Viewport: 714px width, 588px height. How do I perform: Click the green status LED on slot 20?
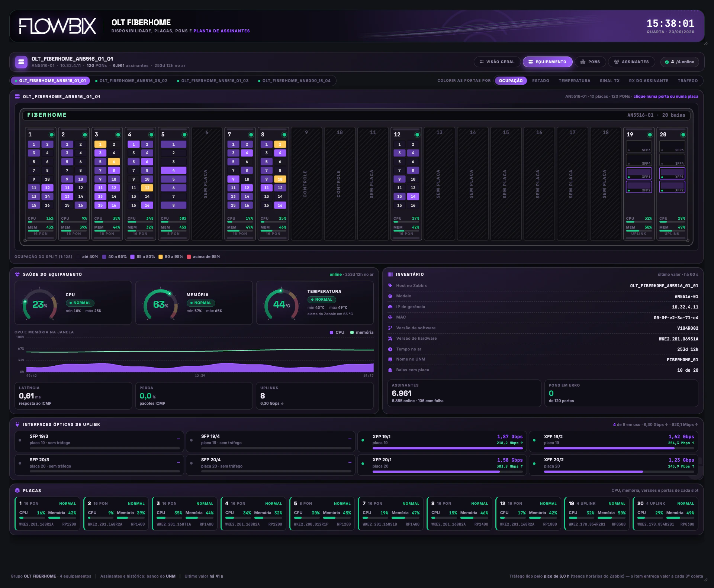tap(683, 135)
